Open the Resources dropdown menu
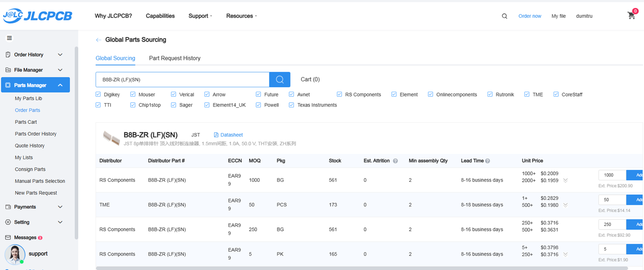Viewport: 644px width, 270px height. click(241, 16)
